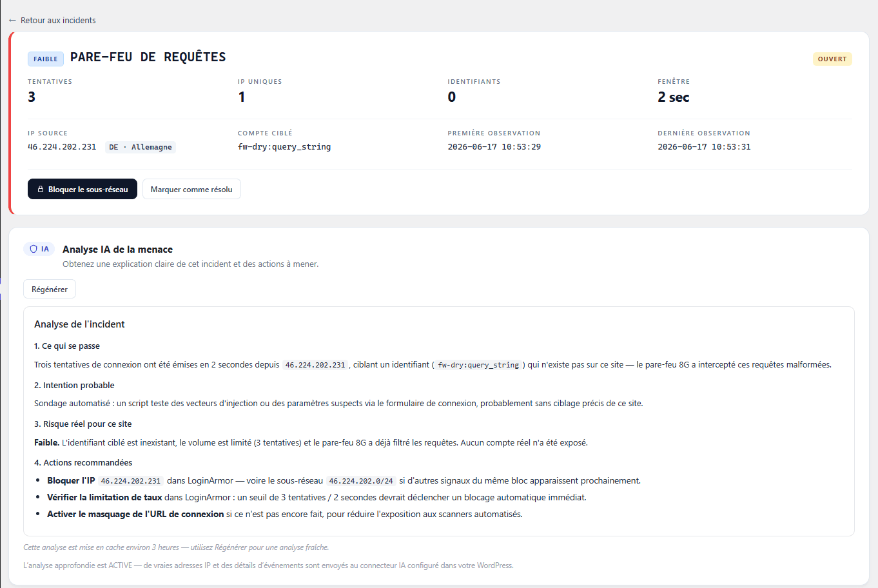Click L'analyse approfondie est ACTIVE note

click(268, 565)
